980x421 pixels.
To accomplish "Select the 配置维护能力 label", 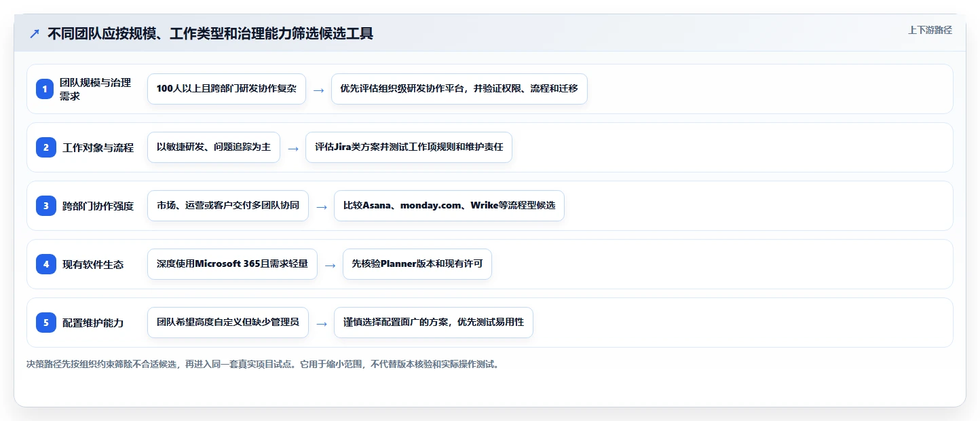I will [93, 323].
